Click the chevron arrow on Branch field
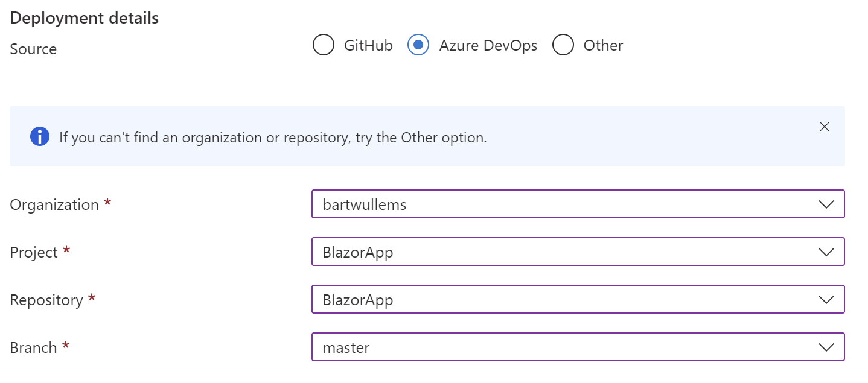 point(826,347)
